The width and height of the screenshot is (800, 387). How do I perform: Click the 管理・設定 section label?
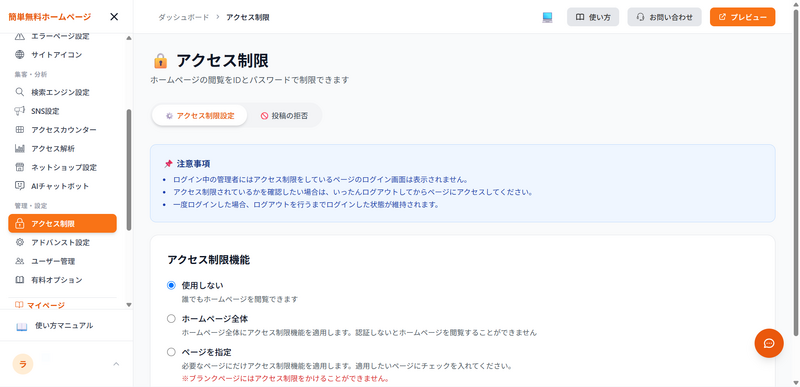point(31,205)
